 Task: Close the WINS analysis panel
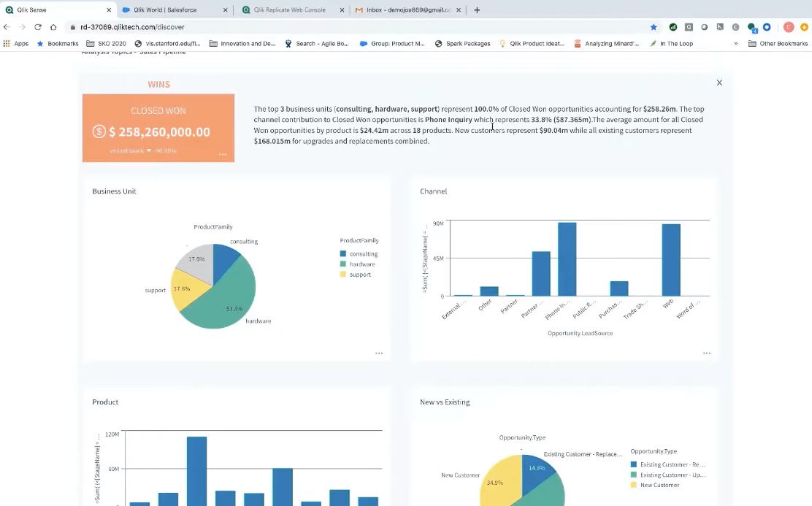pyautogui.click(x=719, y=83)
